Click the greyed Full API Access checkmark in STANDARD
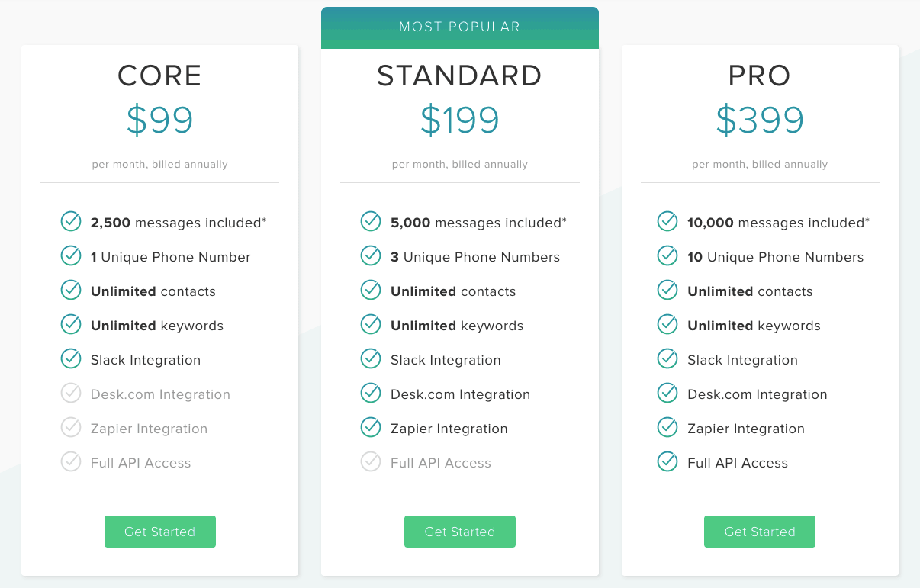 (x=371, y=462)
